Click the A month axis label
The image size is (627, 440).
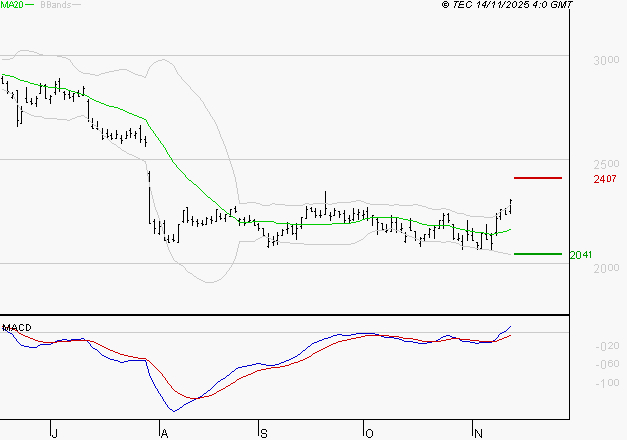tap(164, 433)
